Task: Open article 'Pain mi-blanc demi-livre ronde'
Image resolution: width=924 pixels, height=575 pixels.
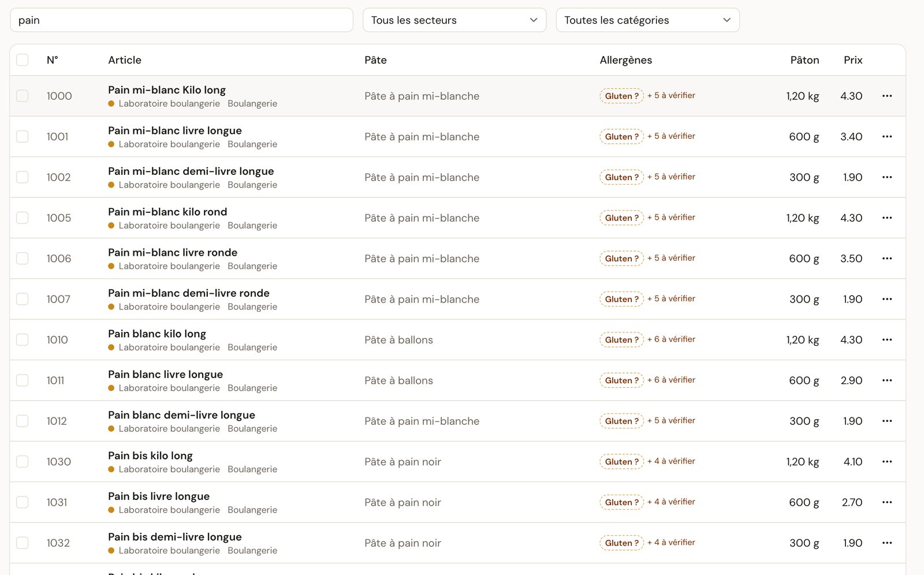Action: coord(189,293)
